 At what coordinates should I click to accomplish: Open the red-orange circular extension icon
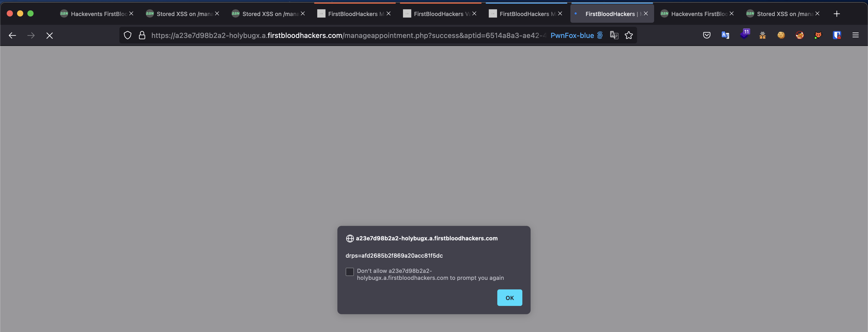(x=800, y=35)
